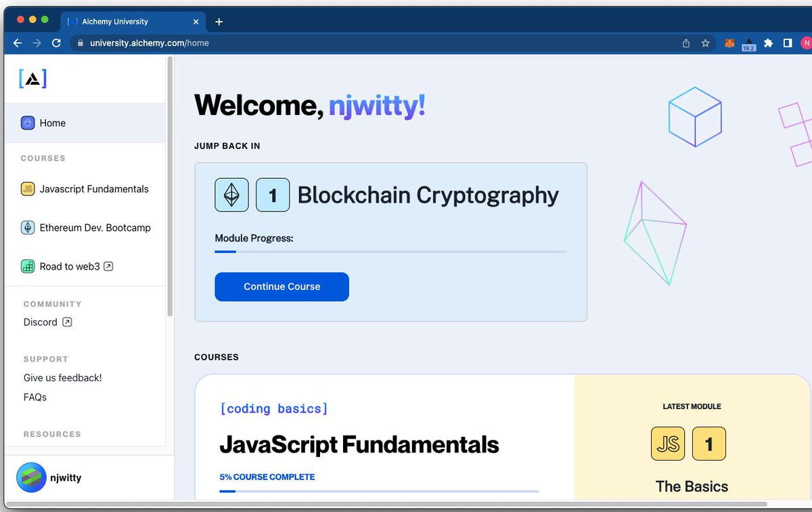Bookmark page with star icon

pos(705,43)
